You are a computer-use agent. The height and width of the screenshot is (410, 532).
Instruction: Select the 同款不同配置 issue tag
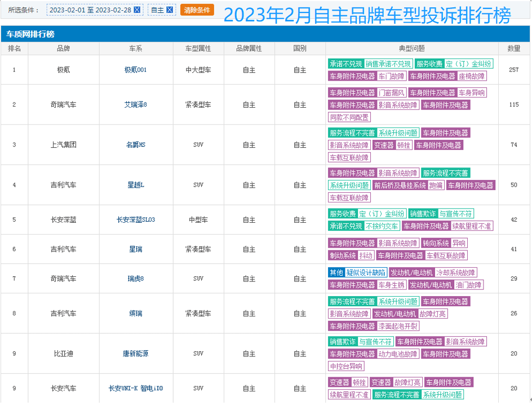349,117
